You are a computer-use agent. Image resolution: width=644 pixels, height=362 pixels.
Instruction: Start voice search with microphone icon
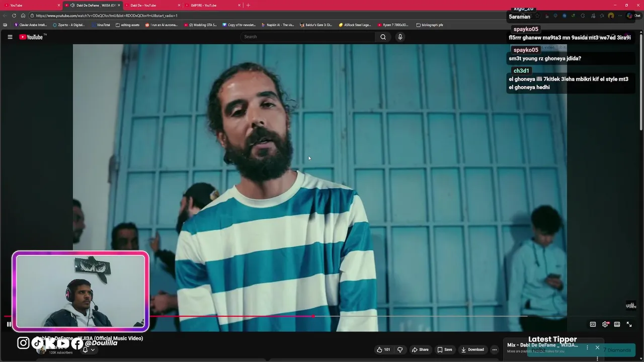pyautogui.click(x=400, y=37)
